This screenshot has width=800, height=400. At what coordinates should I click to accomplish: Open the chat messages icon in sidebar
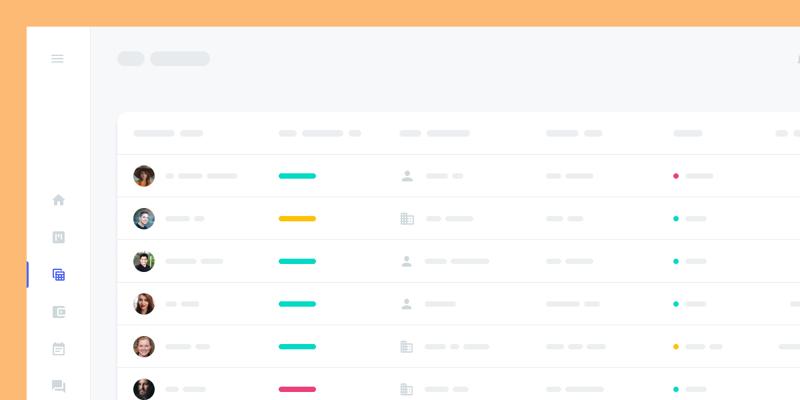point(58,386)
